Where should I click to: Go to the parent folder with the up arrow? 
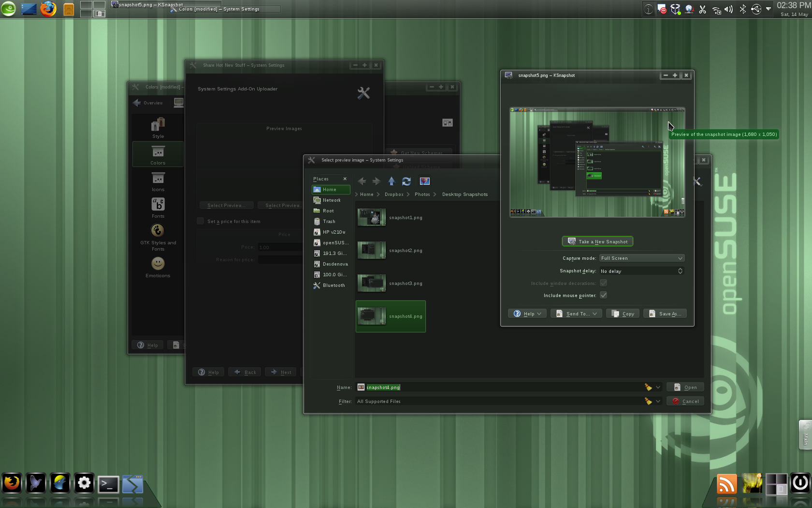[x=391, y=181]
